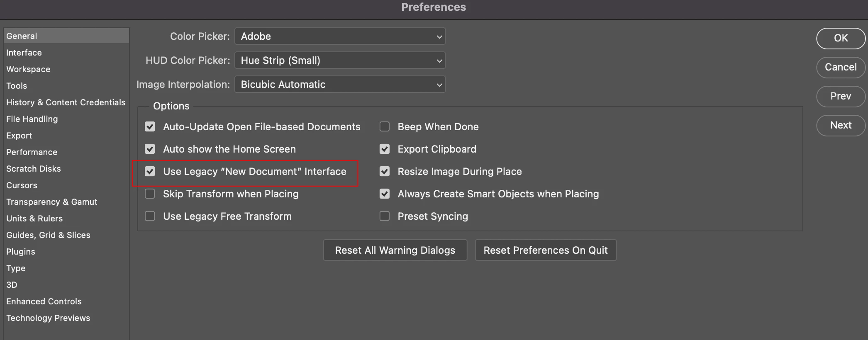Disable Resize Image During Place
Viewport: 868px width, 340px height.
coord(385,171)
